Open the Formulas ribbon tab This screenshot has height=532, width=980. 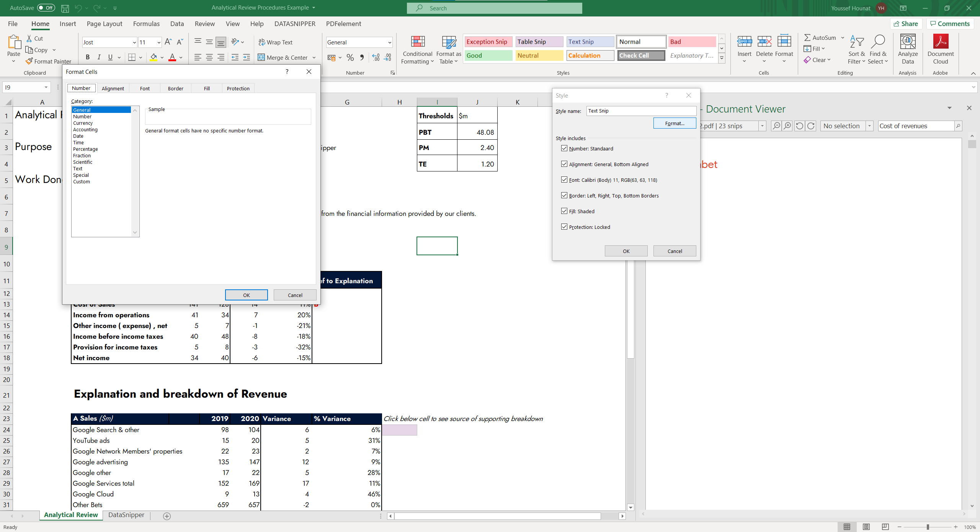(x=146, y=24)
